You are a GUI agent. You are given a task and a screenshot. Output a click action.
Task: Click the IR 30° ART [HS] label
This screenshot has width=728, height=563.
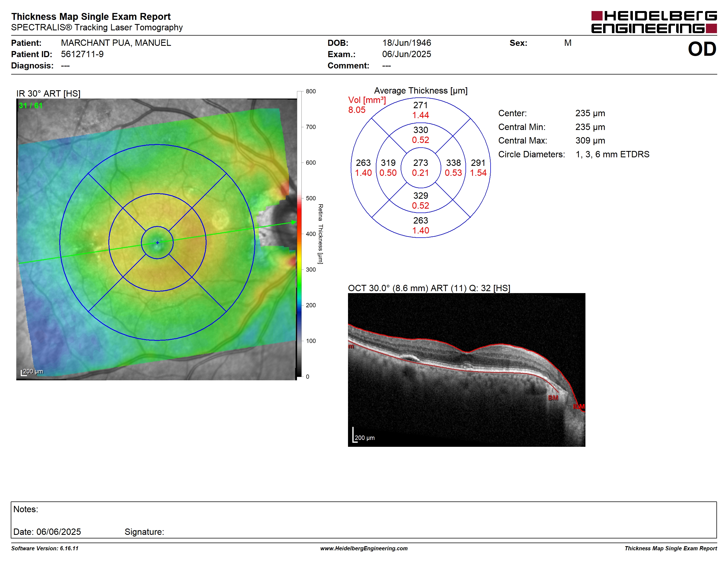(x=48, y=93)
